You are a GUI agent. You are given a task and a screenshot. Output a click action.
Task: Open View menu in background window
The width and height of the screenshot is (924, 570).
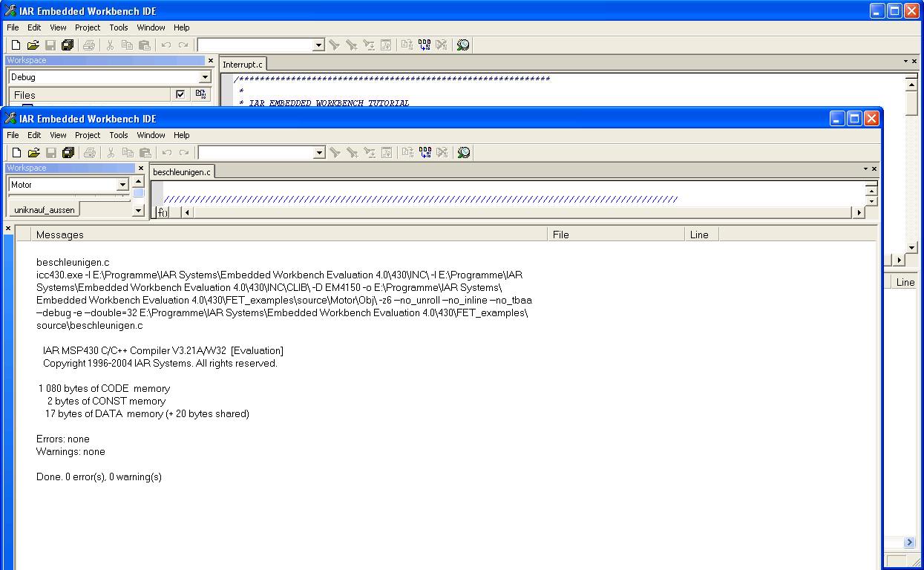[58, 27]
